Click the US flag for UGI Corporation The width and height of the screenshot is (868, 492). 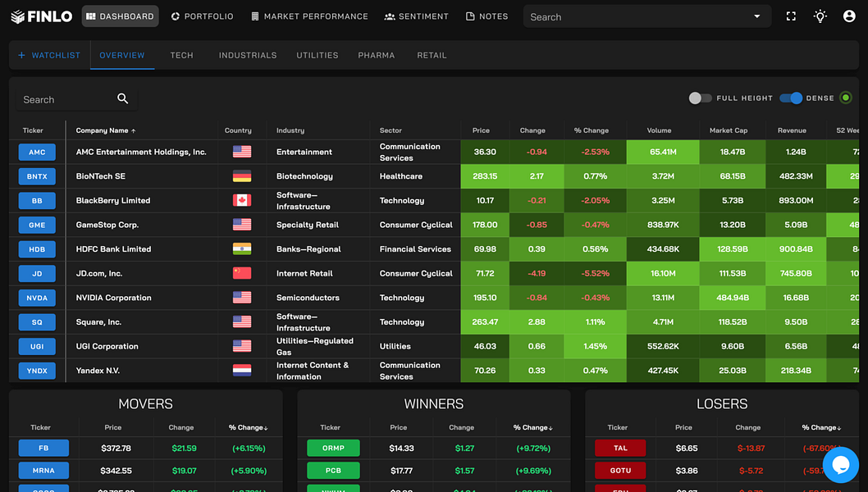[242, 346]
